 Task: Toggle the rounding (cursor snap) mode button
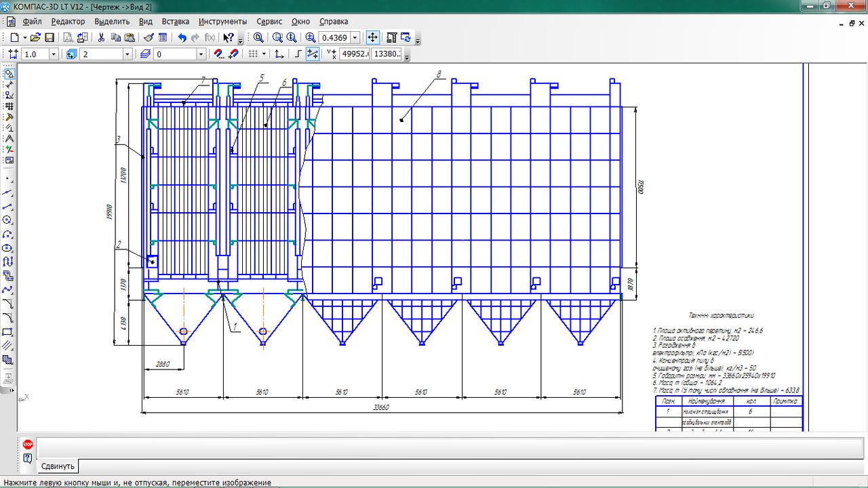point(313,54)
